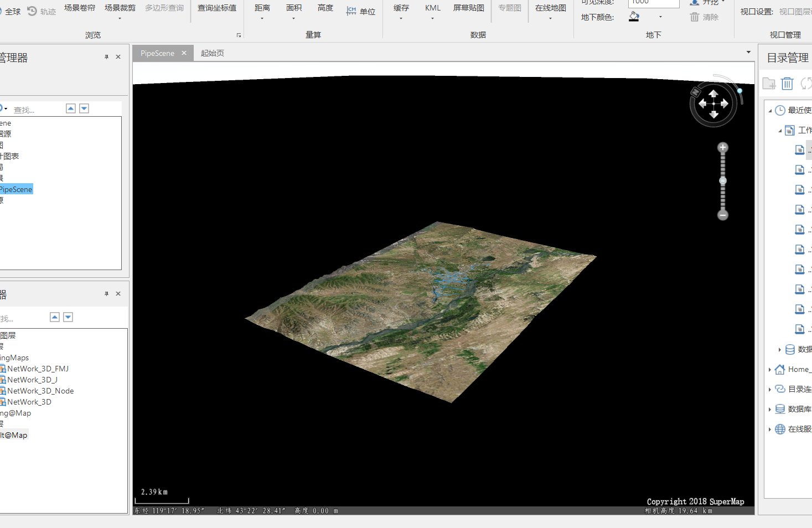Expand the Home_ catalog node
Image resolution: width=812 pixels, height=528 pixels.
[770, 370]
